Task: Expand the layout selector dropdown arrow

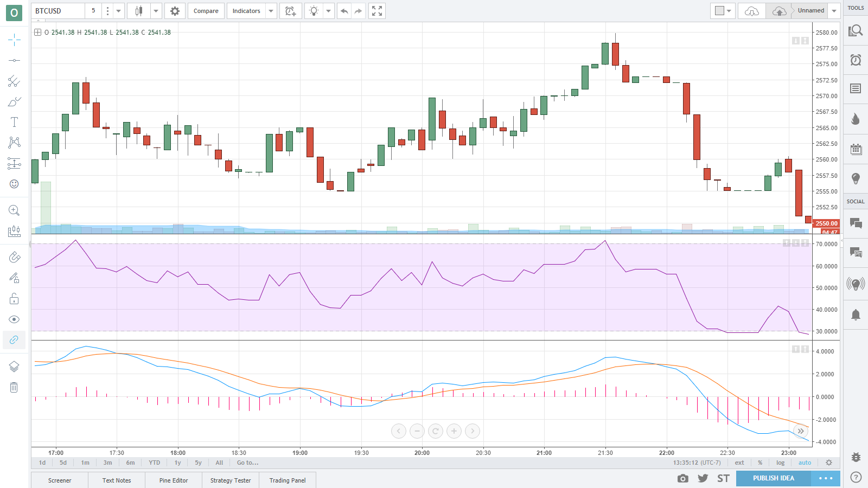Action: tap(729, 11)
